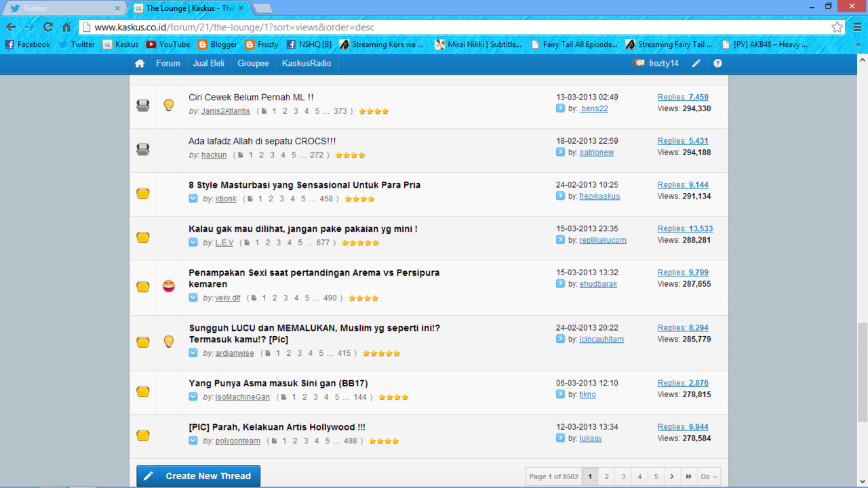Open the help question mark icon
This screenshot has width=868, height=488.
coord(717,63)
